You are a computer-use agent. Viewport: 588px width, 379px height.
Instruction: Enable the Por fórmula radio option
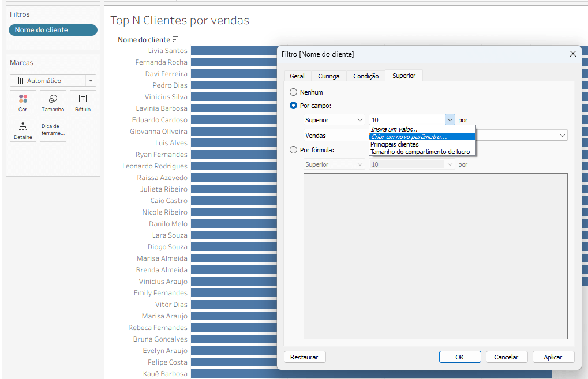[294, 150]
